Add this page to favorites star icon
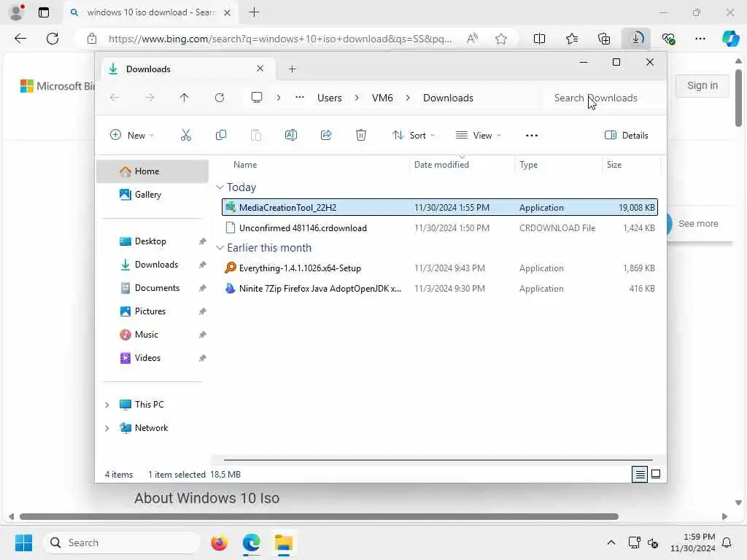 [500, 39]
